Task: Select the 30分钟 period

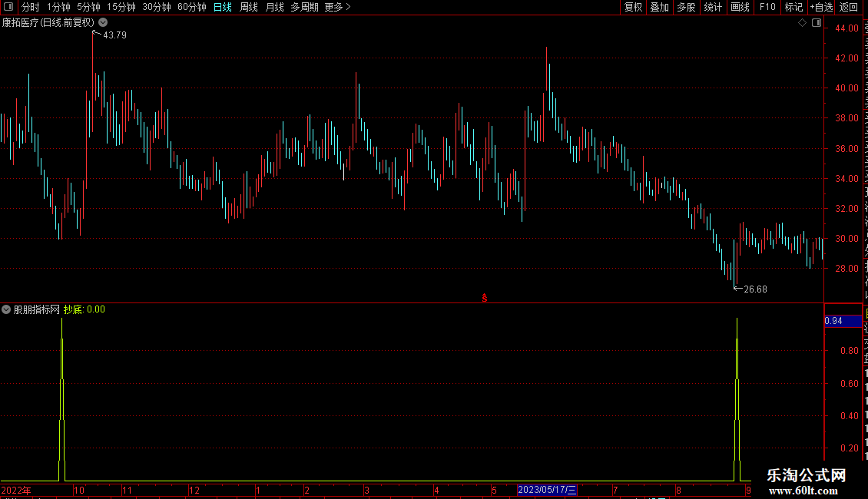Action: tap(157, 7)
